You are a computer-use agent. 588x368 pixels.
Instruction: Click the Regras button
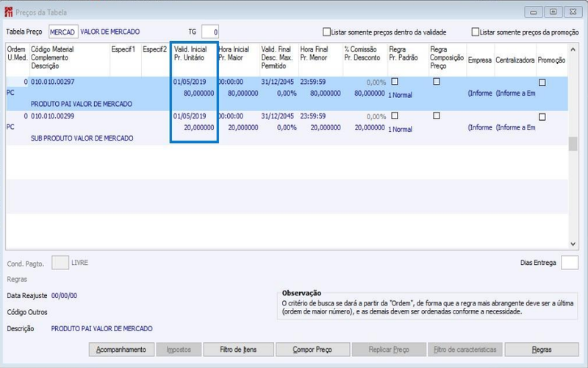tap(542, 350)
